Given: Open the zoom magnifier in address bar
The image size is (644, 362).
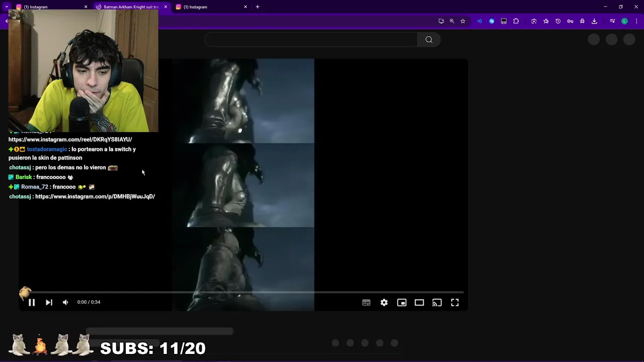Looking at the screenshot, I should (452, 21).
